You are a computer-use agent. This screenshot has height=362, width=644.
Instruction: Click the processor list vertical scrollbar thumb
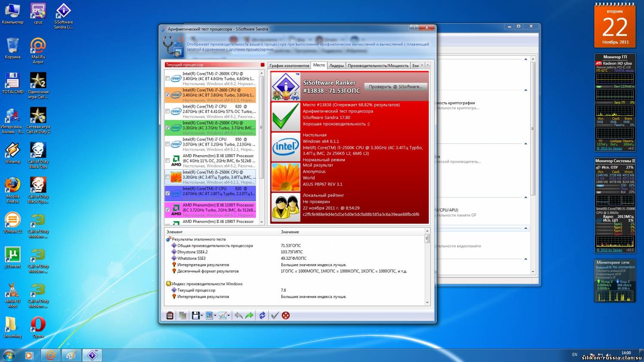click(262, 128)
